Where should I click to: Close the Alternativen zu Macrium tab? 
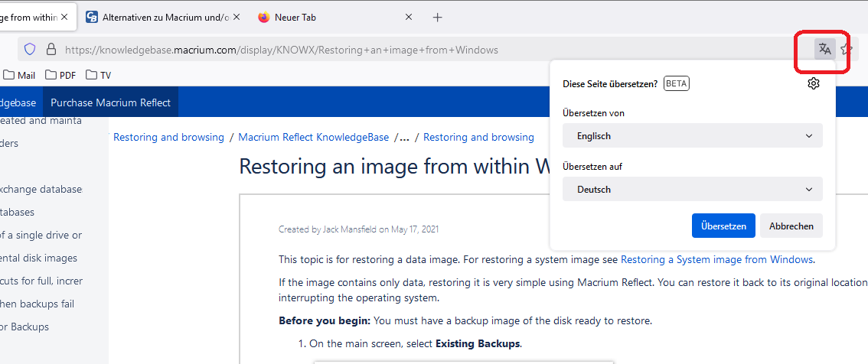click(x=237, y=17)
